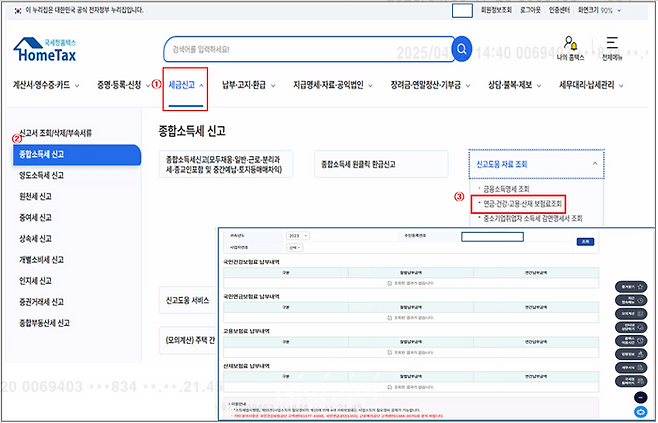Open 종합소득세신고(모두채움·일반·근로...) card

tap(226, 164)
